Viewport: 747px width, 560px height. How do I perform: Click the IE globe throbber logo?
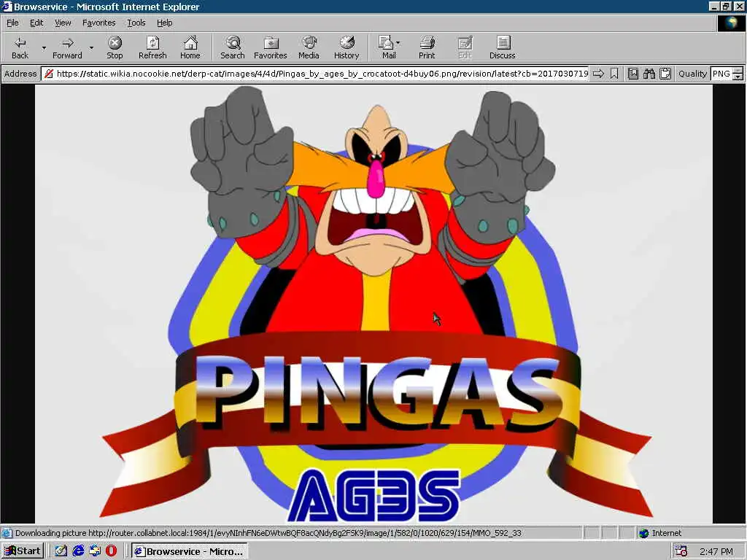click(x=731, y=23)
